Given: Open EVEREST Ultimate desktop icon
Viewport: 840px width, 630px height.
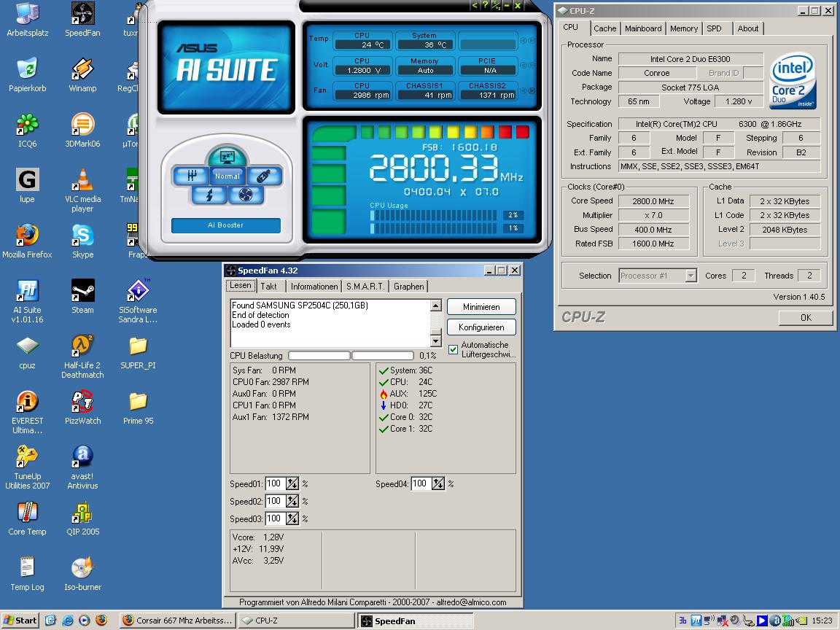Looking at the screenshot, I should click(x=27, y=412).
